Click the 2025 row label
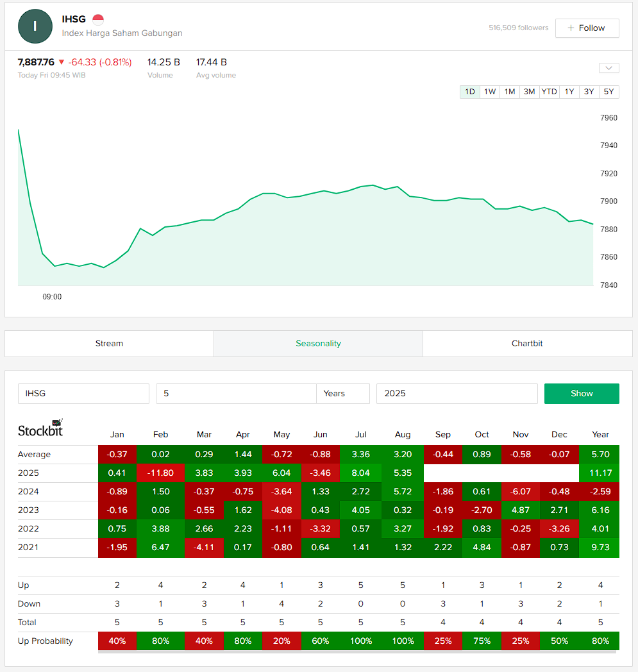This screenshot has height=672, width=638. pos(28,473)
